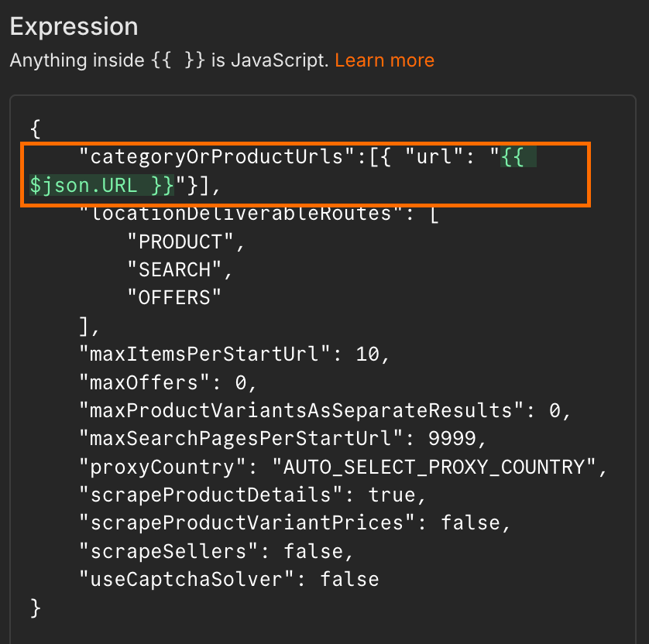The width and height of the screenshot is (649, 644).
Task: Click the "locationDeliverableRoutes" key line
Action: (259, 215)
